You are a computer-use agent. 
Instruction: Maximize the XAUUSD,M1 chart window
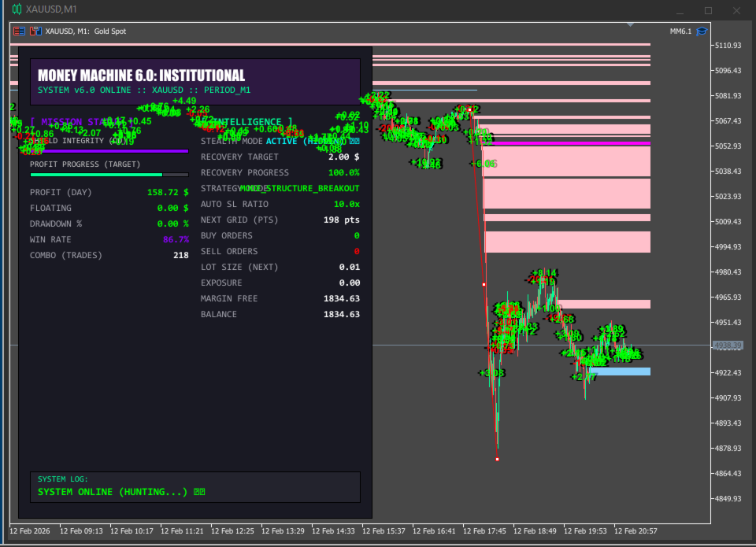click(708, 10)
